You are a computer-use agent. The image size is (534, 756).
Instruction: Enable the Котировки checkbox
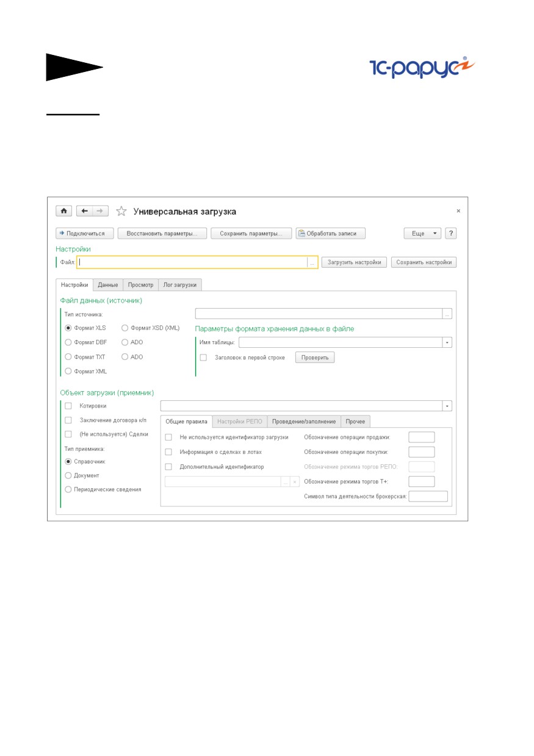pos(68,405)
